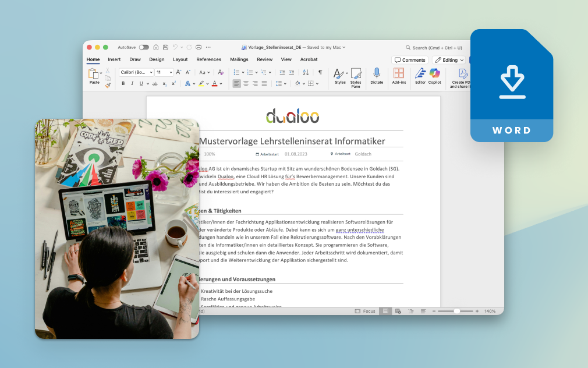Toggle bold formatting
The width and height of the screenshot is (588, 368).
123,84
